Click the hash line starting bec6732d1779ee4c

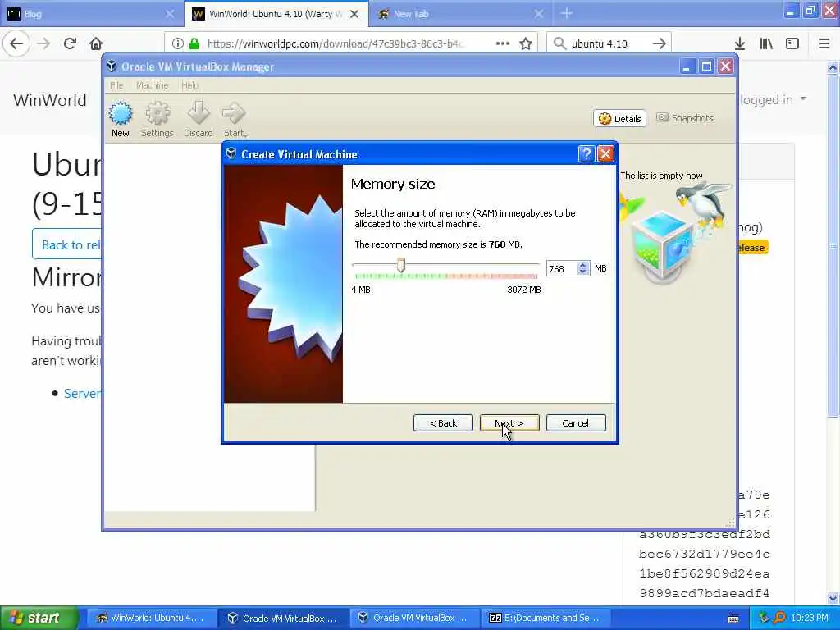(704, 554)
